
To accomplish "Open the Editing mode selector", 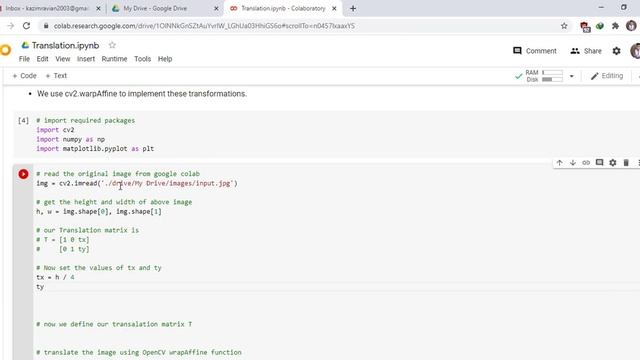I will coord(607,76).
